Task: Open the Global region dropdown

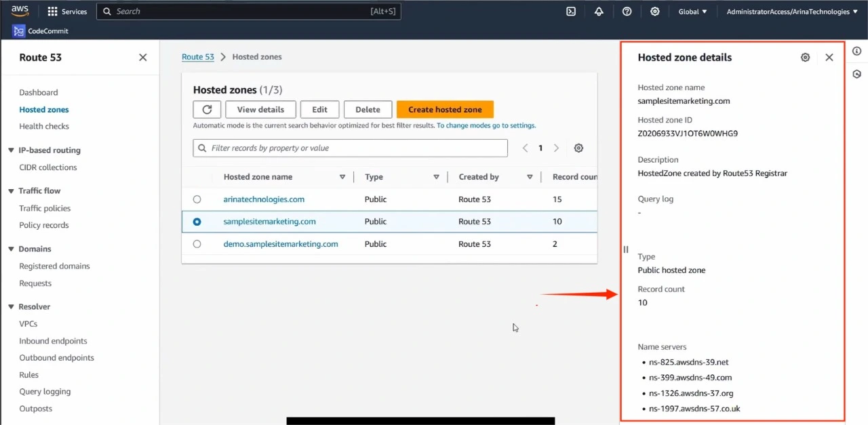Action: coord(692,12)
